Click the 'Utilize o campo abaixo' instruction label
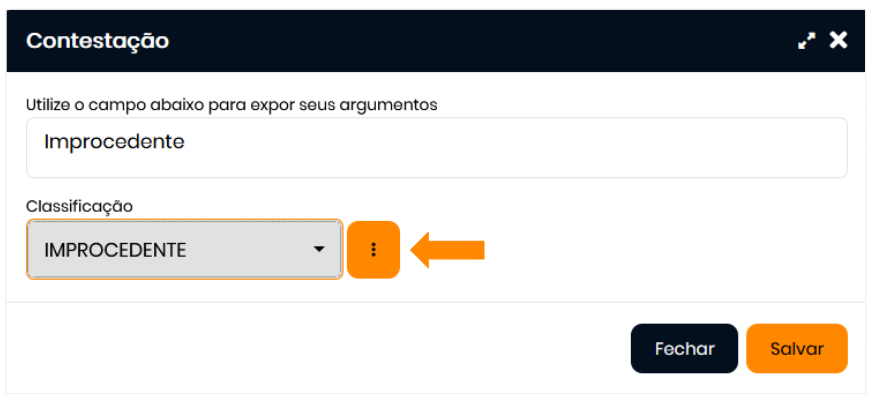 [231, 104]
